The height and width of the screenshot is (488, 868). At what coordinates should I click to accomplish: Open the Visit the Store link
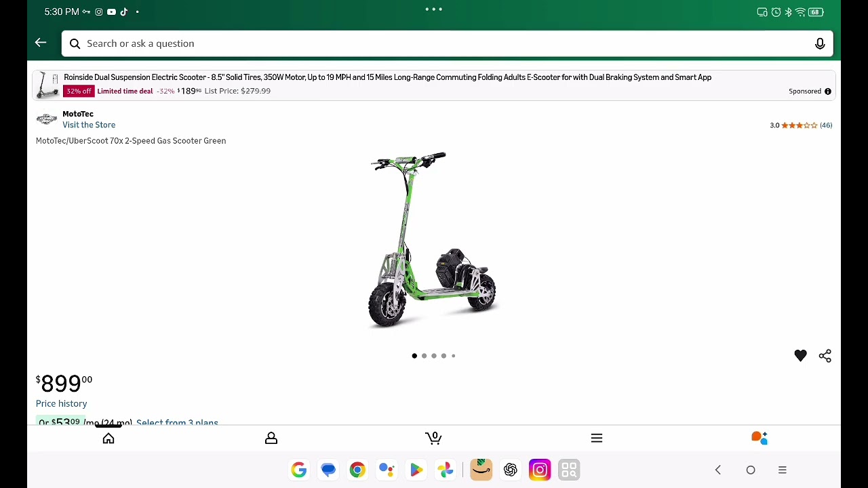click(x=89, y=125)
